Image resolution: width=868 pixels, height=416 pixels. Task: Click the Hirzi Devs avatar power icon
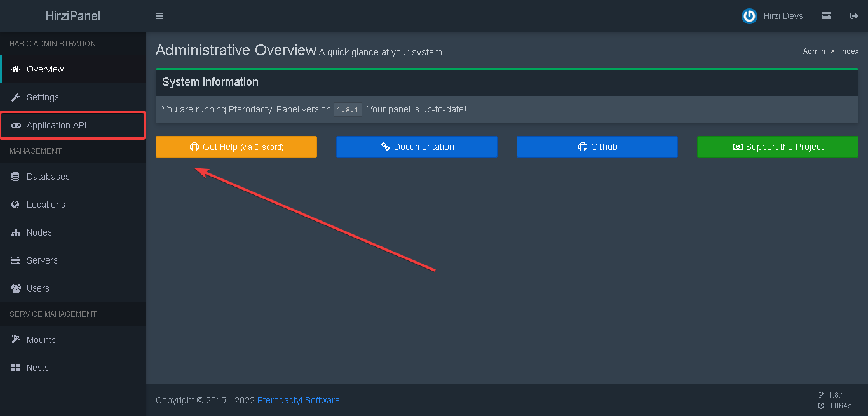click(x=749, y=16)
